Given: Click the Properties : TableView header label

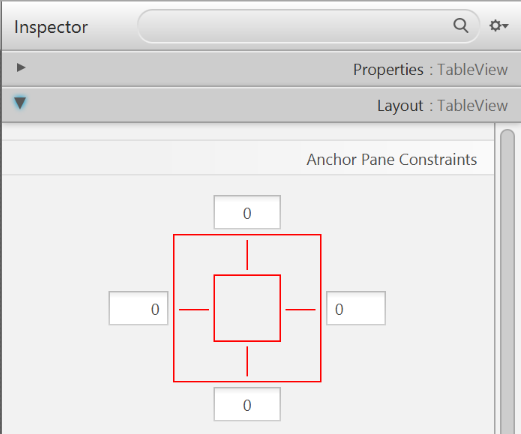Looking at the screenshot, I should (430, 70).
